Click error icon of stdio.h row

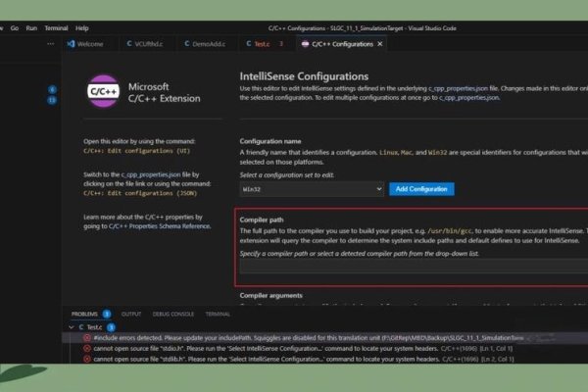click(x=87, y=349)
